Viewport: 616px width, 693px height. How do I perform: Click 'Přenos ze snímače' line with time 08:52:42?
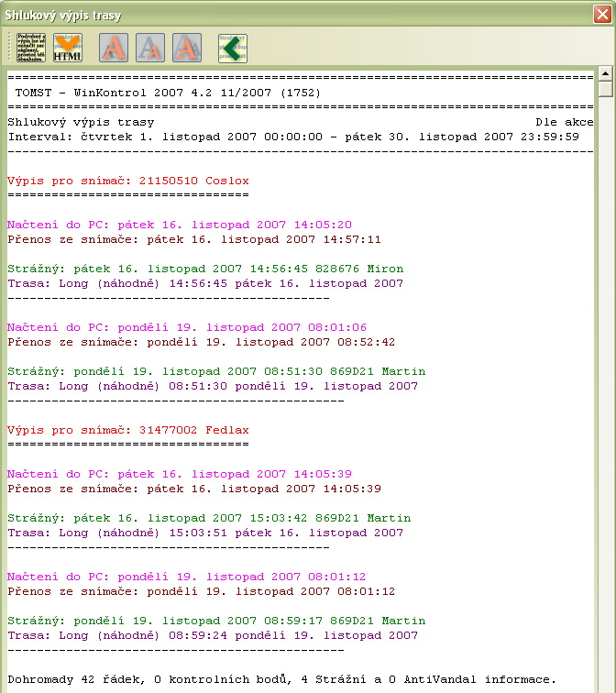pyautogui.click(x=202, y=342)
